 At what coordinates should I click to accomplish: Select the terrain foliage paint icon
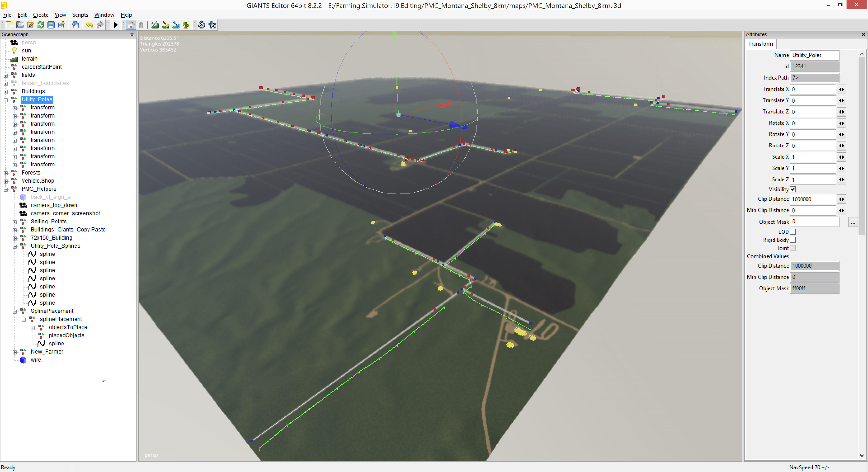tap(186, 25)
